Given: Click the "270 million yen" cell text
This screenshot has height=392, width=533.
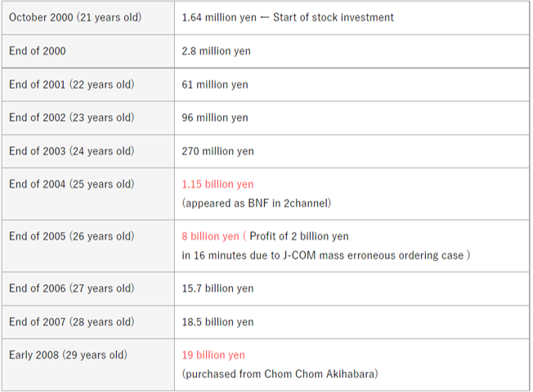Looking at the screenshot, I should click(x=217, y=151).
